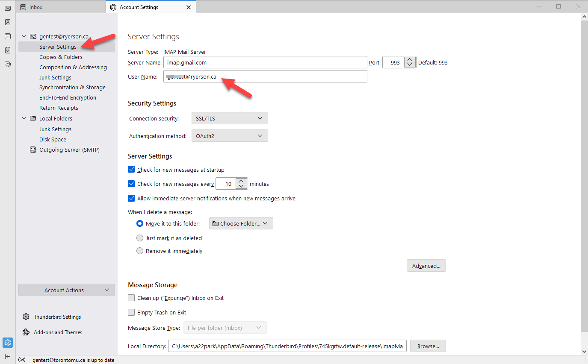Click the gentest@ryerson.ca account mail icon
Viewport: 588px width, 364px height.
pyautogui.click(x=33, y=36)
